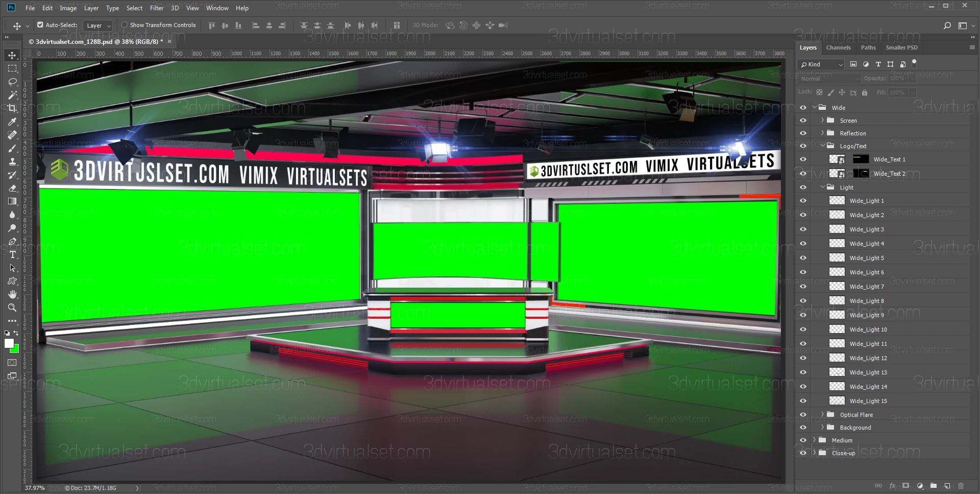Viewport: 980px width, 494px height.
Task: Select the Dodge tool
Action: (x=12, y=228)
